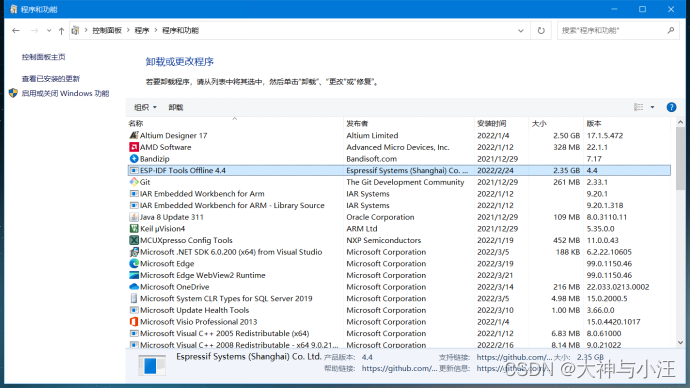Image resolution: width=691 pixels, height=388 pixels.
Task: Sort by the 大小 column header
Action: click(x=556, y=123)
